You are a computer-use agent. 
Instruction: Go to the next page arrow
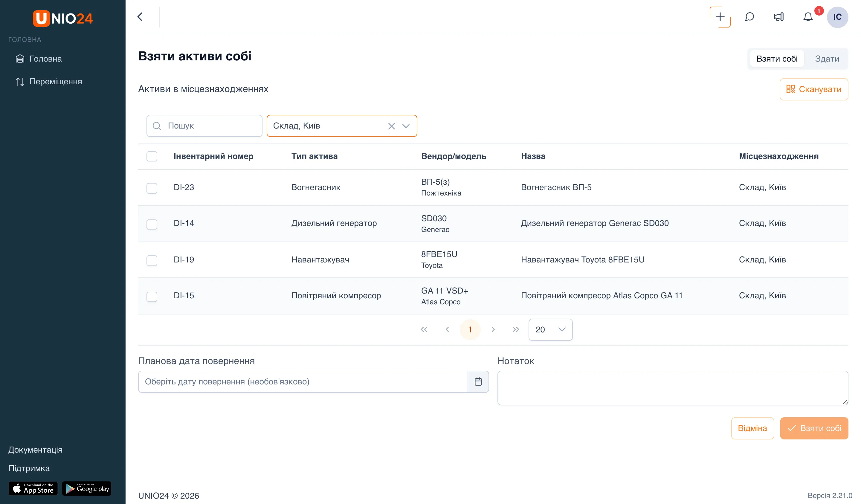493,329
